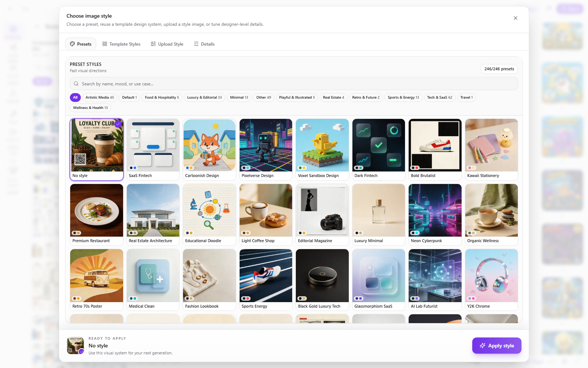Pick Neon Cyberpunk preset
Viewport: 588px width, 368px height.
tap(435, 215)
